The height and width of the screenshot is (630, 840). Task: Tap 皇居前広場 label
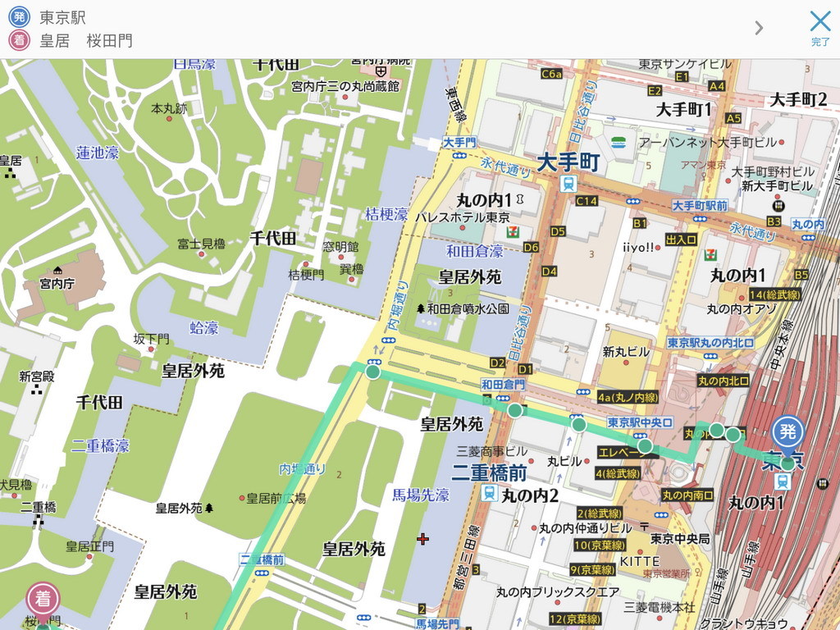[276, 499]
